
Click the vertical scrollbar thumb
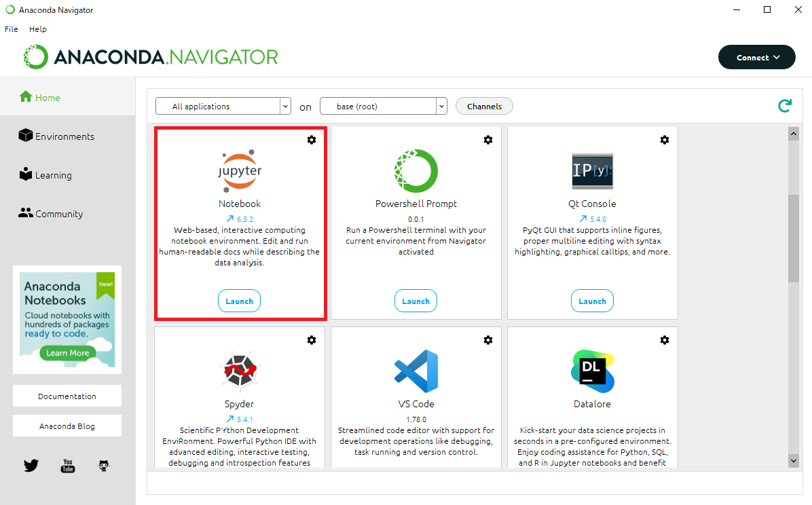[x=794, y=238]
